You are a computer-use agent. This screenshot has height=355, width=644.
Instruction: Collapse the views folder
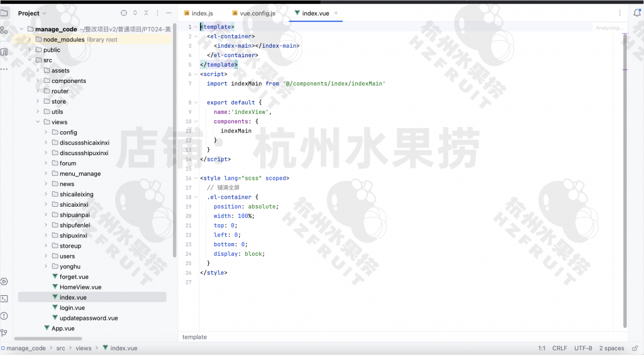pos(38,122)
